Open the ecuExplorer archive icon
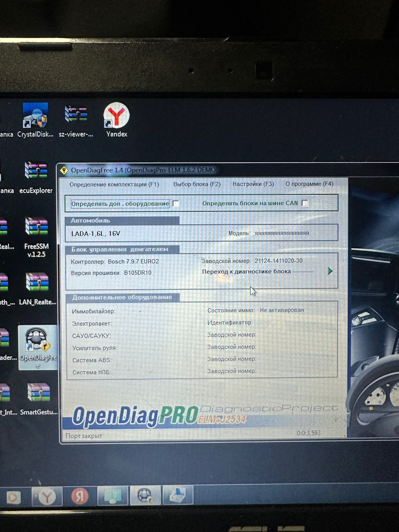399x532 pixels. click(x=36, y=177)
